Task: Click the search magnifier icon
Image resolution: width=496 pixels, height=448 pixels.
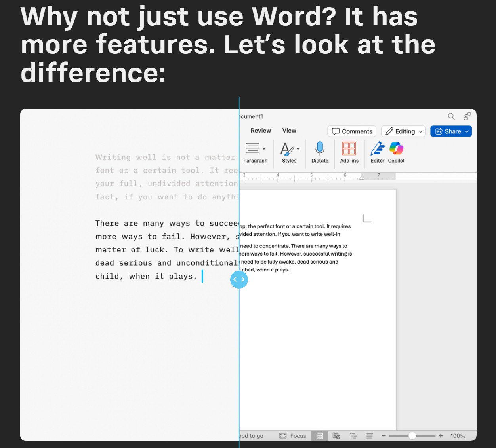Action: 451,116
